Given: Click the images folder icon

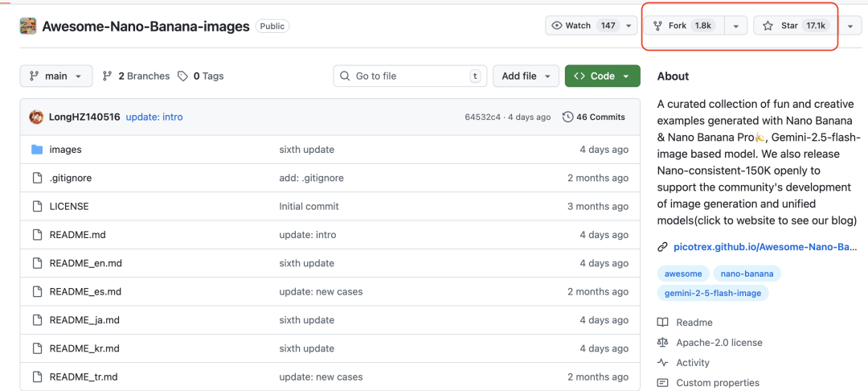Looking at the screenshot, I should [37, 150].
